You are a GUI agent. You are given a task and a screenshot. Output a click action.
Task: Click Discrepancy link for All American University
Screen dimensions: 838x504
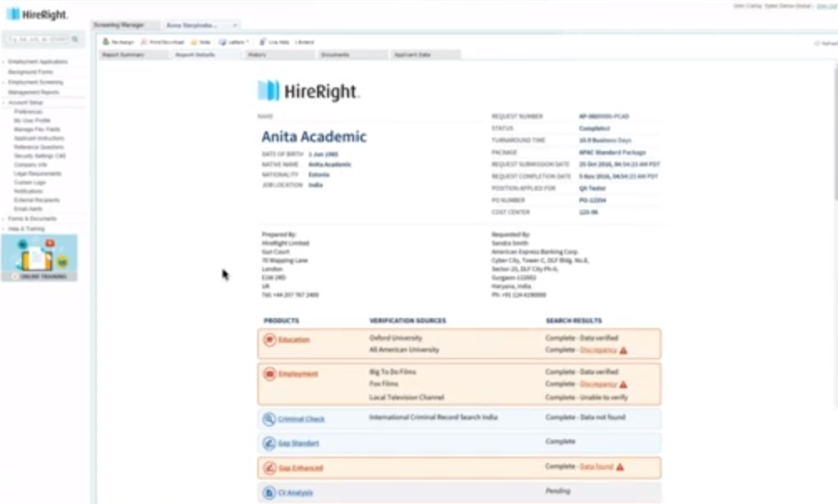point(598,350)
